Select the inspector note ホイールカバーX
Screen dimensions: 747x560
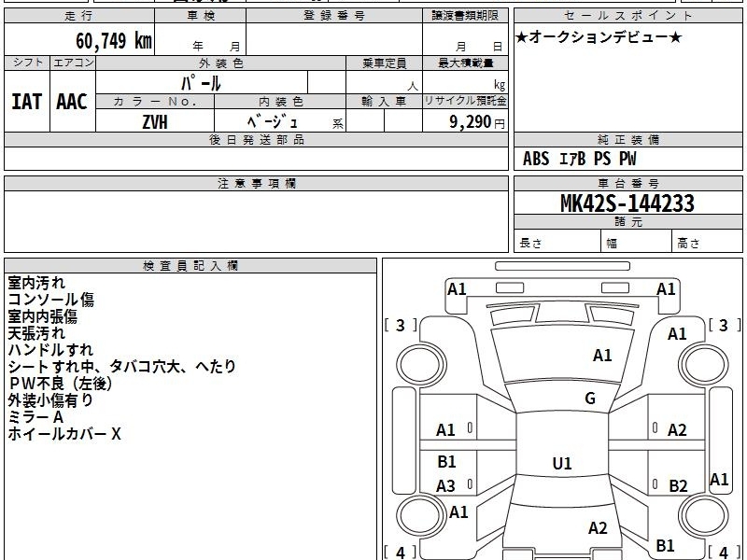(64, 434)
